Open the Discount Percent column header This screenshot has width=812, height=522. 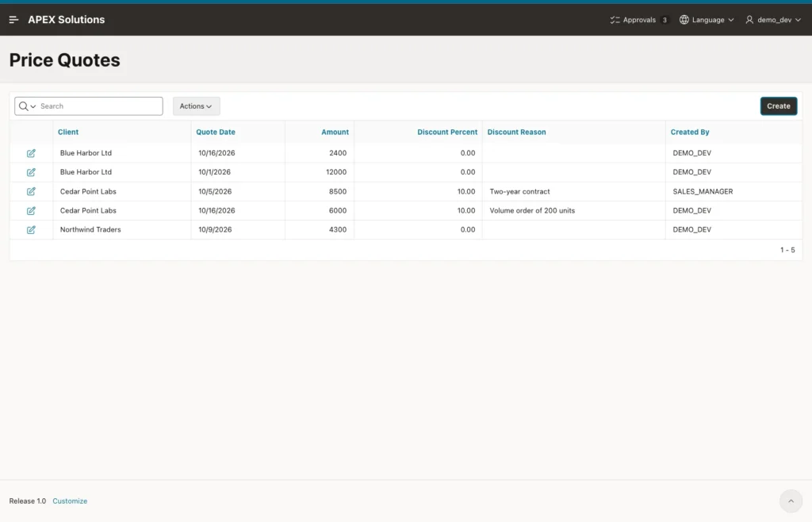pyautogui.click(x=447, y=132)
